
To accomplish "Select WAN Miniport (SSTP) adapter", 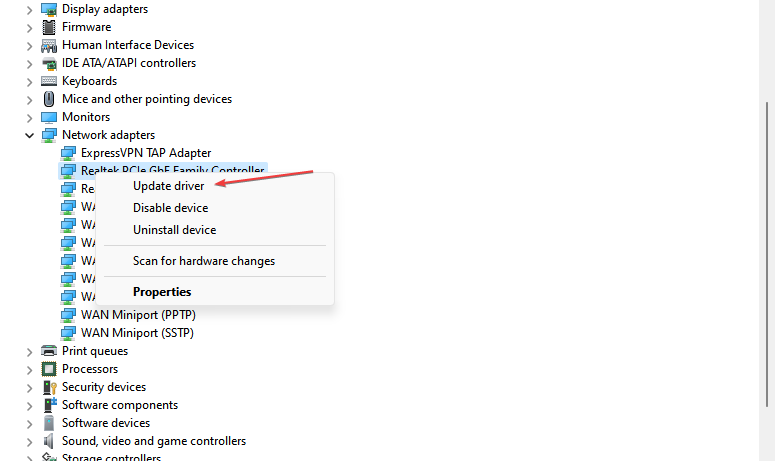I will coord(137,333).
